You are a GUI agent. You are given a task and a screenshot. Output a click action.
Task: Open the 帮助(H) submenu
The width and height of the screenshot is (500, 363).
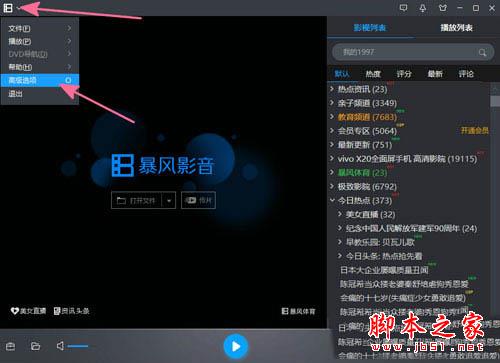point(40,67)
